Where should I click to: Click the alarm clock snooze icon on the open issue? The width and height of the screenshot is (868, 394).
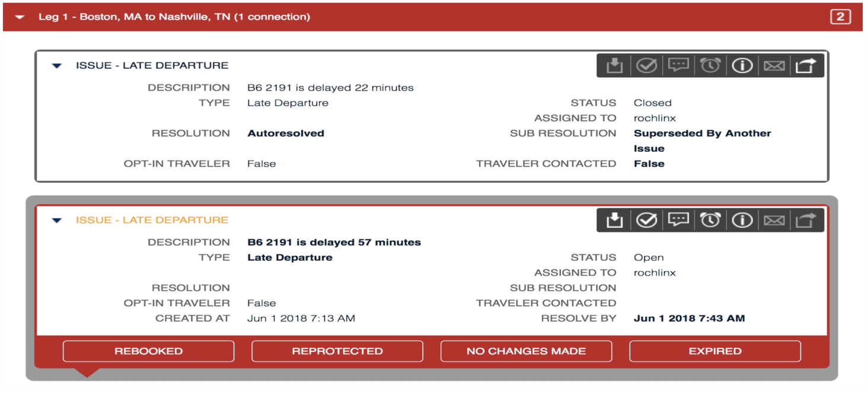coord(710,220)
